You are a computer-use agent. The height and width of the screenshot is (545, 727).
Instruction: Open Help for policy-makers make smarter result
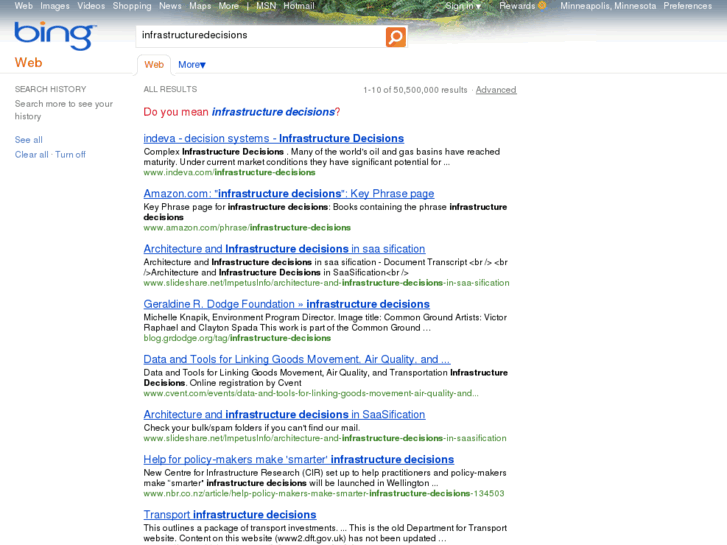pos(299,459)
